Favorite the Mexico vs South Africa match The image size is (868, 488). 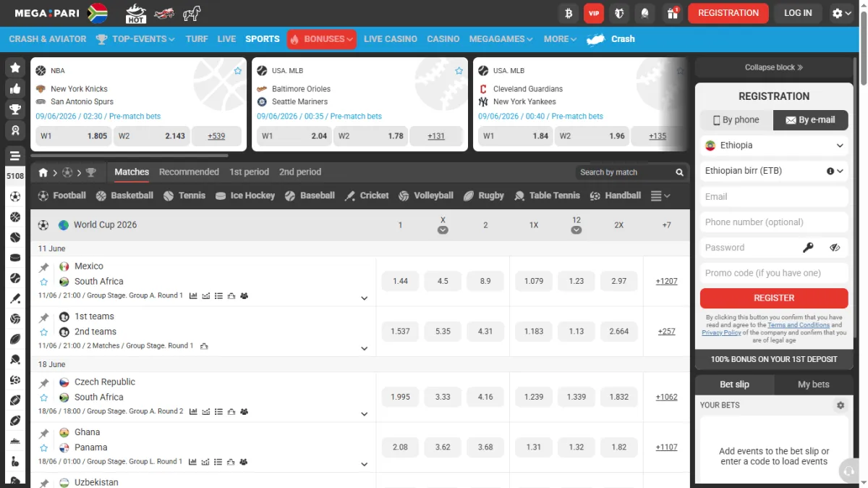[x=44, y=282]
